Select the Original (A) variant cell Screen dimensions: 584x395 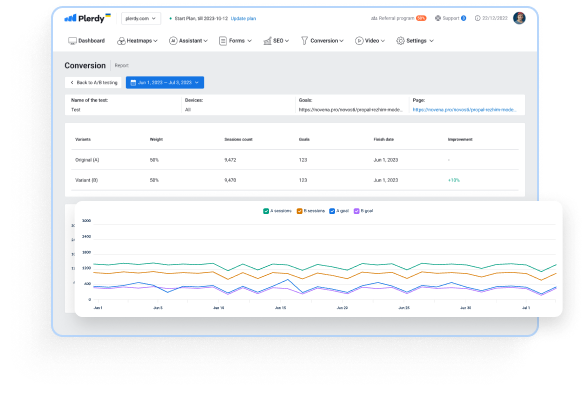[x=87, y=160]
